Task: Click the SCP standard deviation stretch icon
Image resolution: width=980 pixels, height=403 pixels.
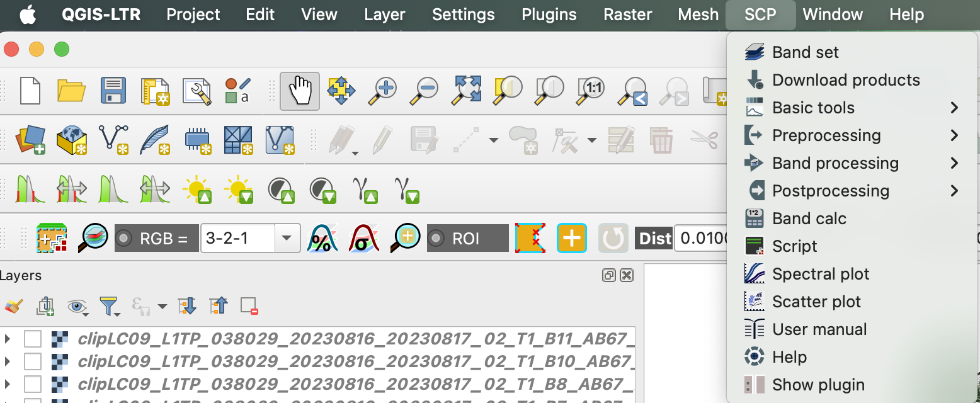Action: point(365,239)
